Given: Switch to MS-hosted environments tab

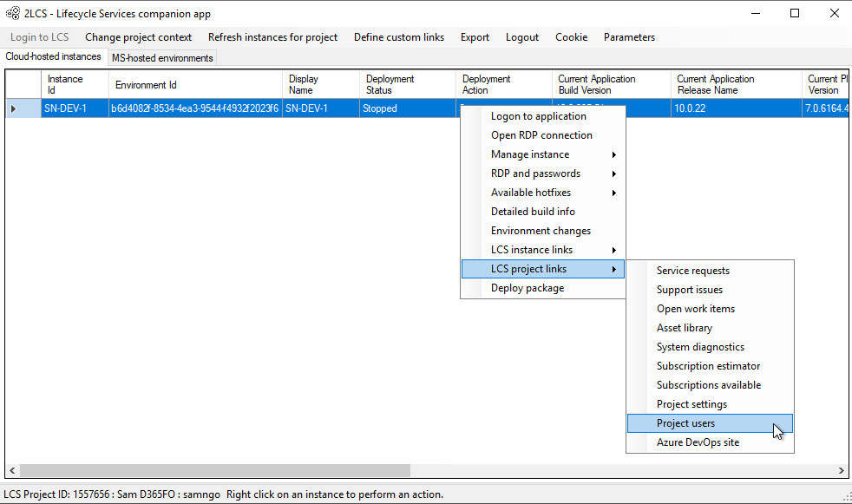Looking at the screenshot, I should tap(162, 57).
